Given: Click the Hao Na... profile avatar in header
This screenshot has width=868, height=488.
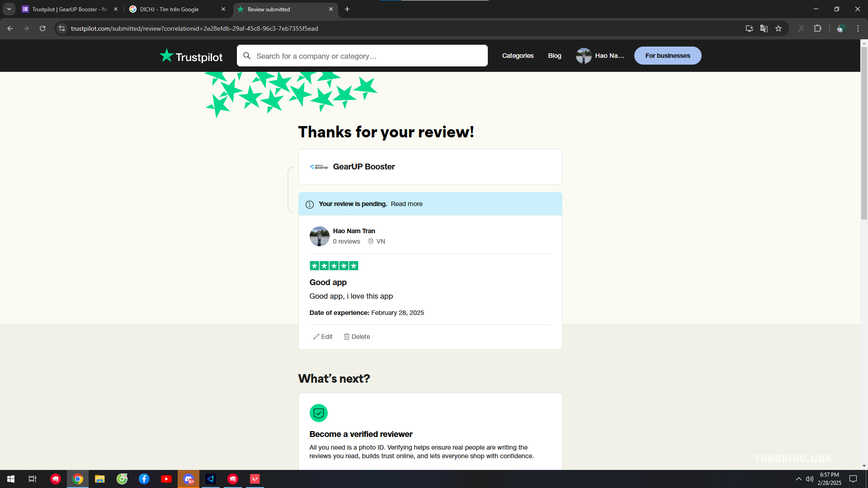Looking at the screenshot, I should 584,56.
